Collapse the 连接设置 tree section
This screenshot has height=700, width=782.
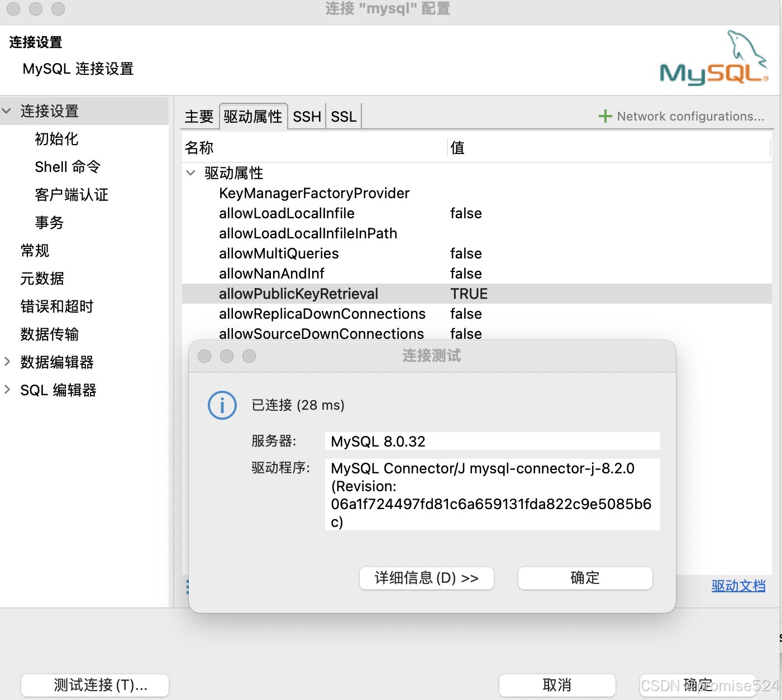coord(7,111)
